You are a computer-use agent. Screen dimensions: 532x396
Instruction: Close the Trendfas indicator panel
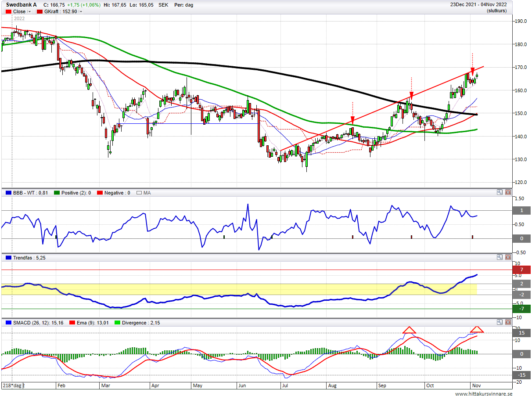508,258
